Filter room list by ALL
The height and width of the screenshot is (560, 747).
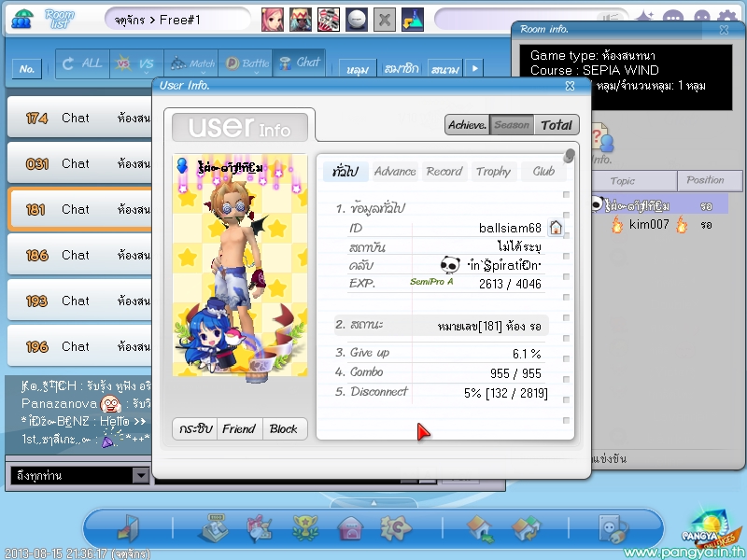coord(82,63)
